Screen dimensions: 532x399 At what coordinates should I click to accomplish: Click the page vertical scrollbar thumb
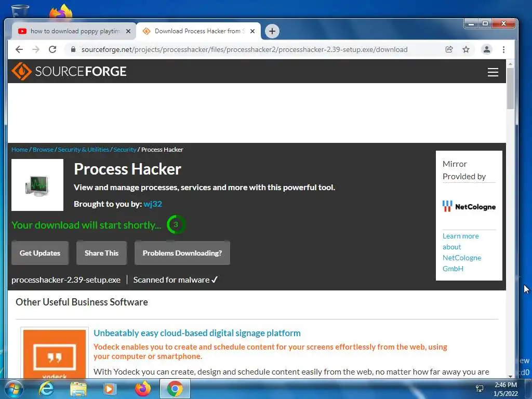[x=510, y=88]
